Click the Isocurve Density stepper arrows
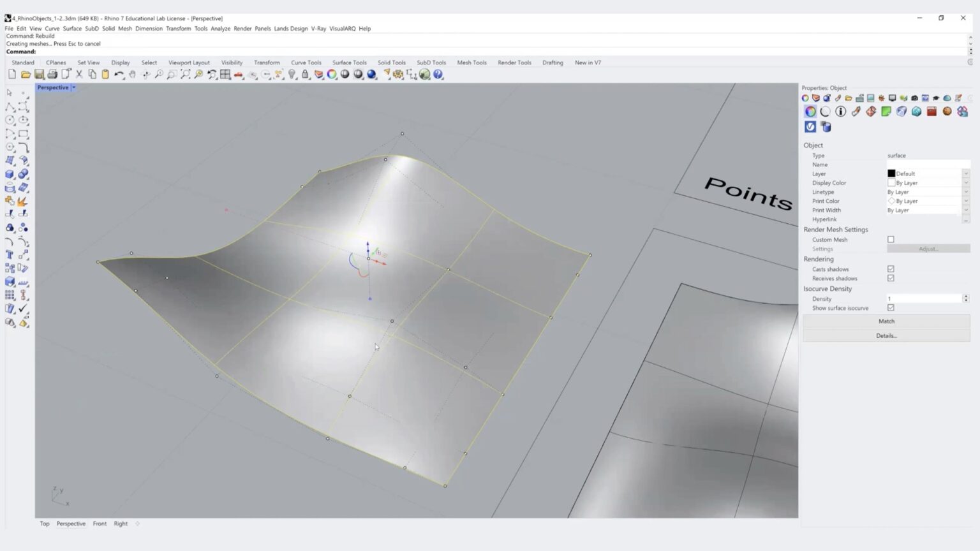The image size is (980, 551). click(966, 298)
